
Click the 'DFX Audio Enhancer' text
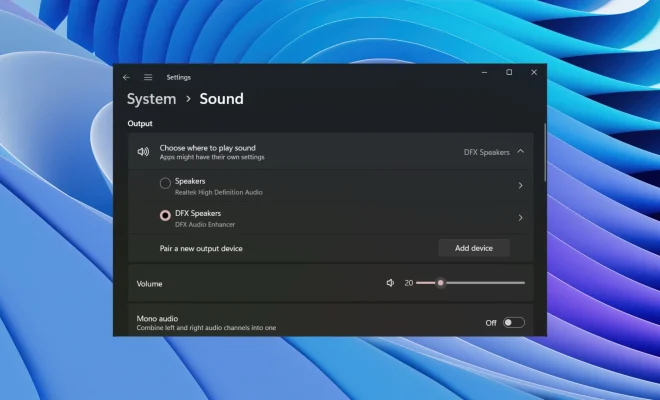click(205, 225)
